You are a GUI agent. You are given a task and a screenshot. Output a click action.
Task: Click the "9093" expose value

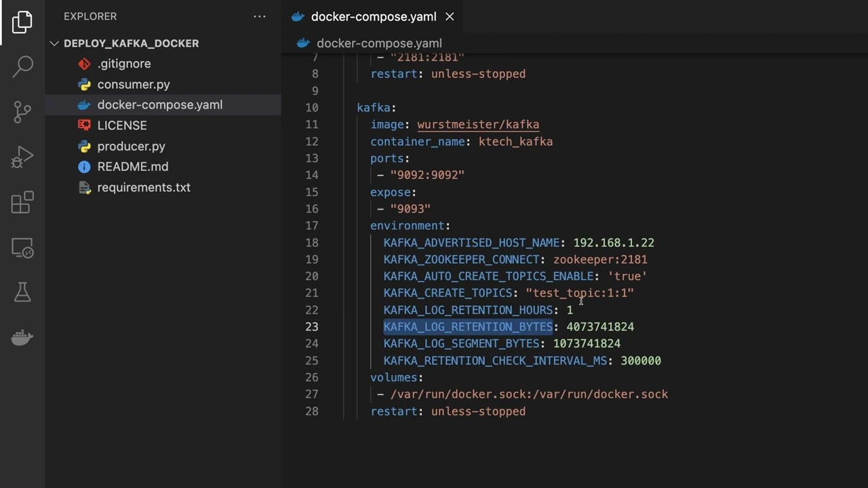[x=410, y=209]
